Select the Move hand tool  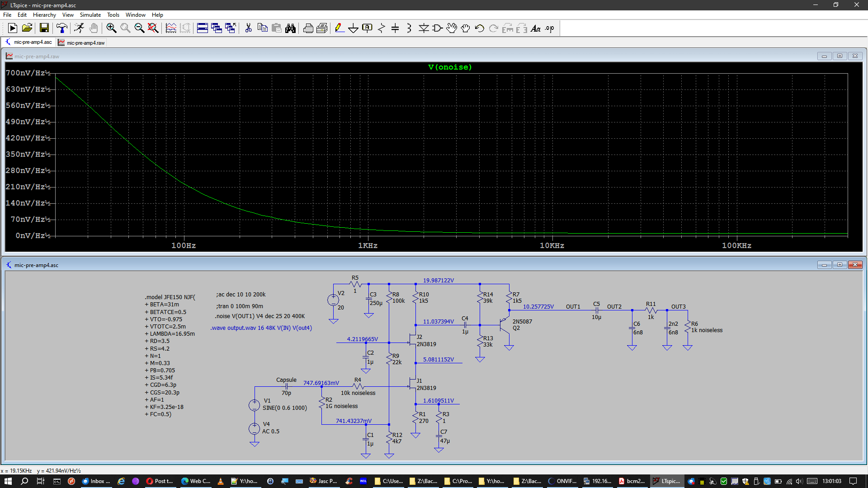coord(452,28)
